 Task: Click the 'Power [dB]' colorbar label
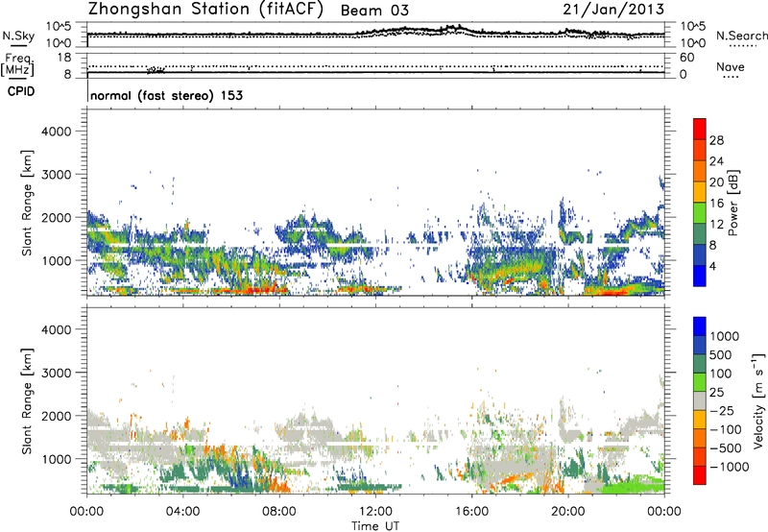(732, 203)
